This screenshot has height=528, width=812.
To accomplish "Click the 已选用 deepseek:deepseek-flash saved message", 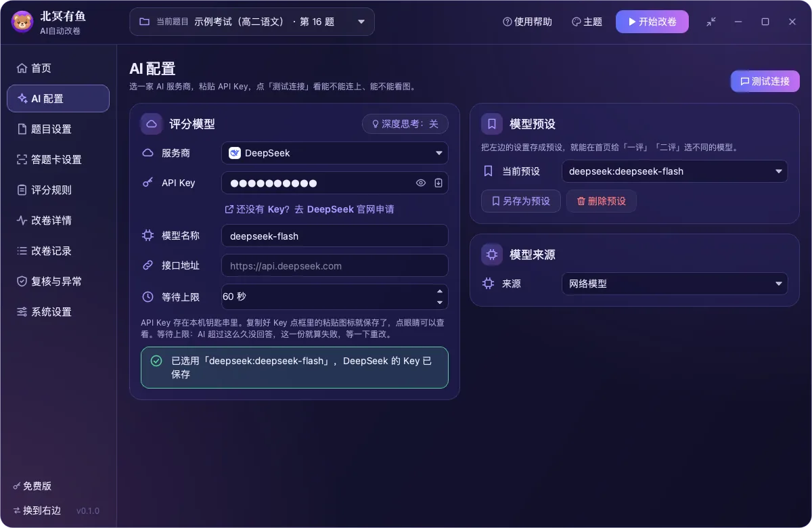I will point(294,368).
